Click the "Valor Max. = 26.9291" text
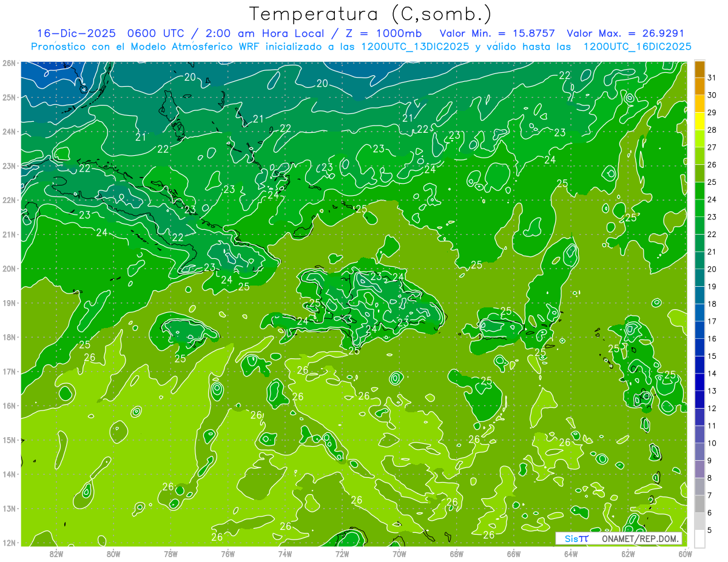 pos(625,33)
